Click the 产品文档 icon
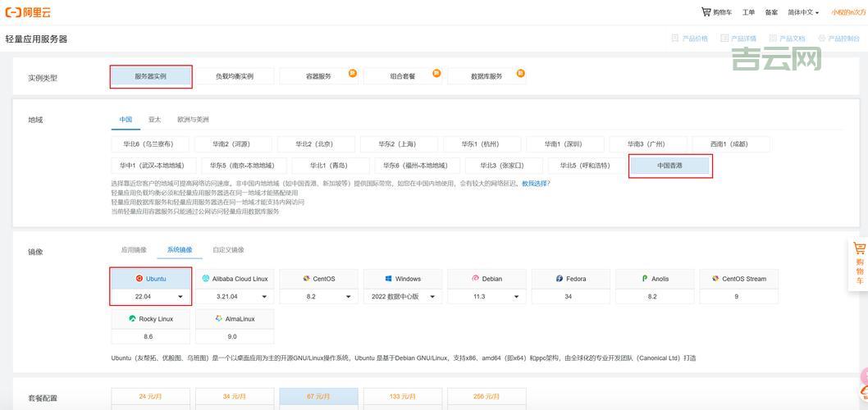Viewport: 868px width, 410px height. click(x=772, y=39)
